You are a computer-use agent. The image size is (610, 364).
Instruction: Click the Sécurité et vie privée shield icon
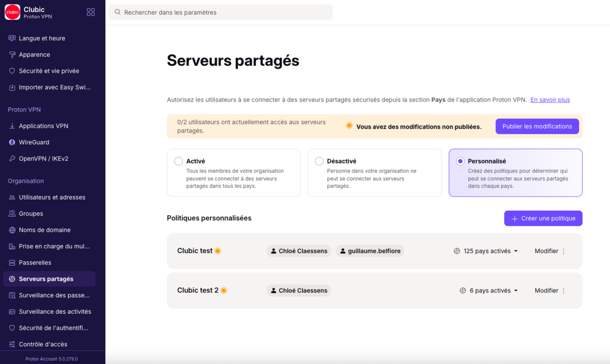point(12,71)
